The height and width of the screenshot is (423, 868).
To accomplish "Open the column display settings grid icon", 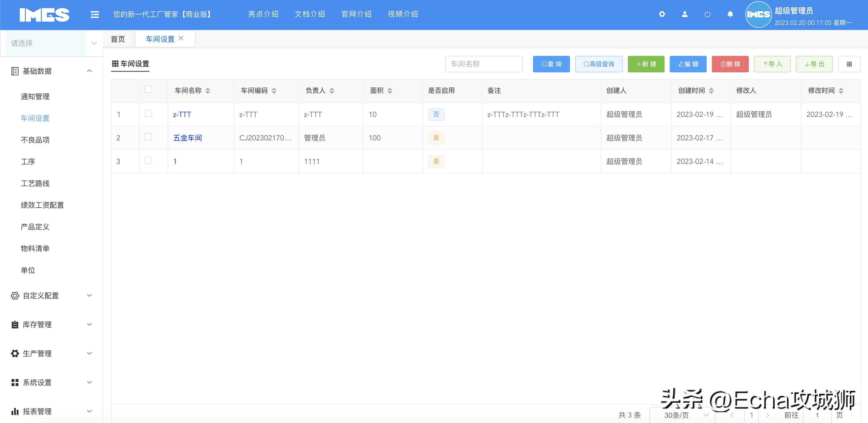I will tap(849, 64).
